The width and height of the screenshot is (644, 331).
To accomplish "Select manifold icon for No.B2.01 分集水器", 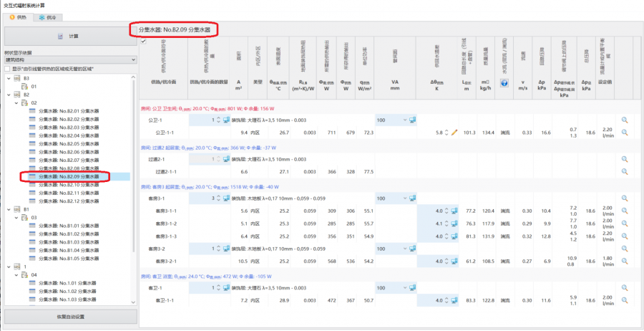I will coord(33,110).
